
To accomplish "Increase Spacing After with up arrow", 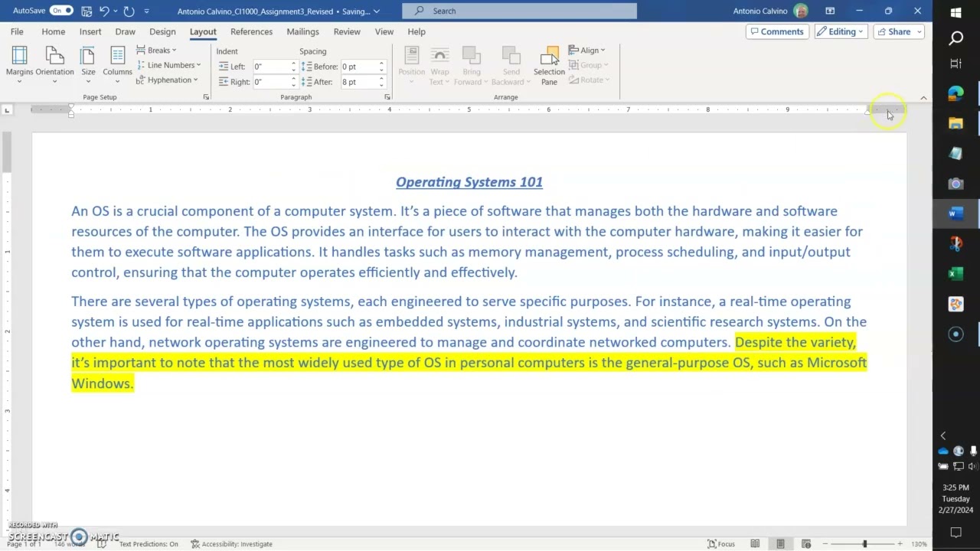I will point(381,79).
